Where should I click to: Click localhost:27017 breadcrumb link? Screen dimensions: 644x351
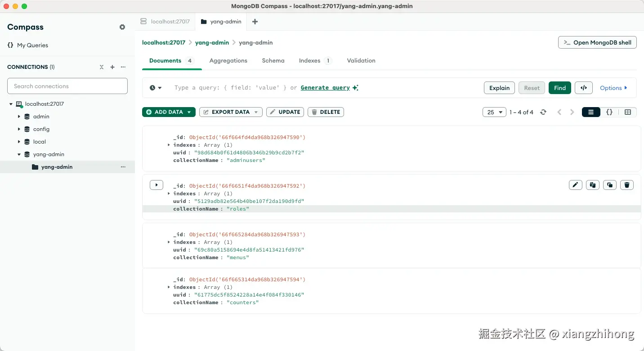click(164, 43)
